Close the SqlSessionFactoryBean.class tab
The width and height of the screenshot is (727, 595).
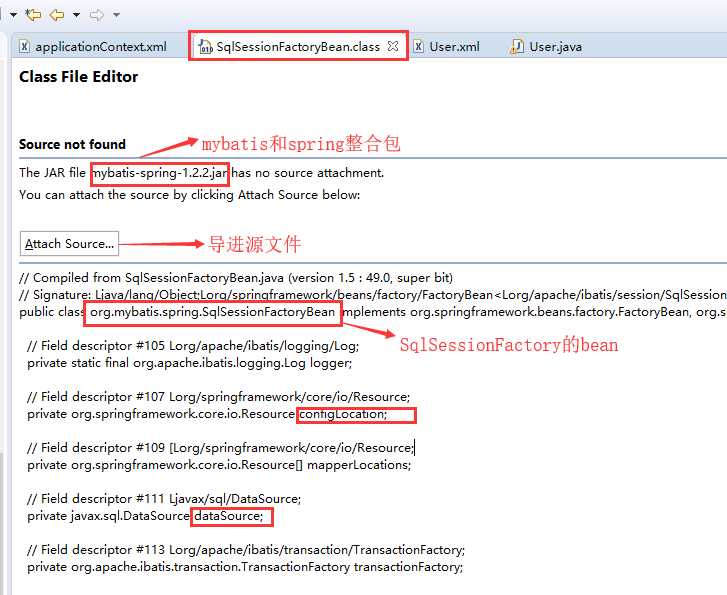(393, 46)
